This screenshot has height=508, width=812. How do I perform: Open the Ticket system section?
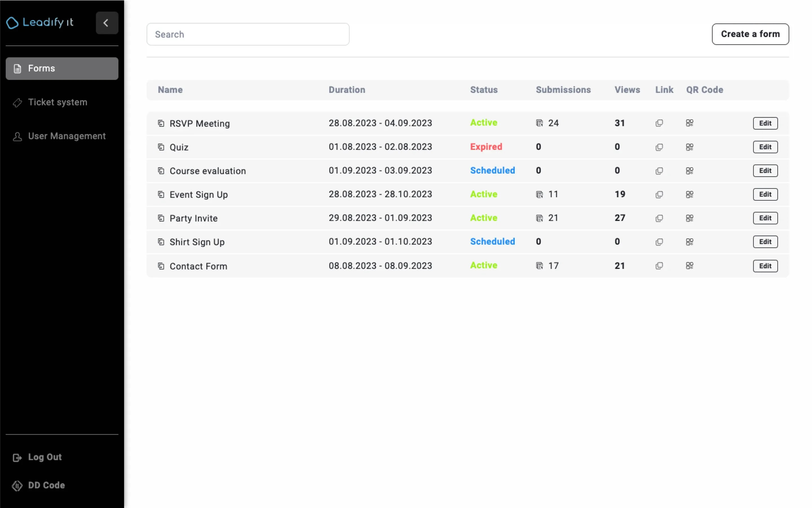click(x=57, y=102)
